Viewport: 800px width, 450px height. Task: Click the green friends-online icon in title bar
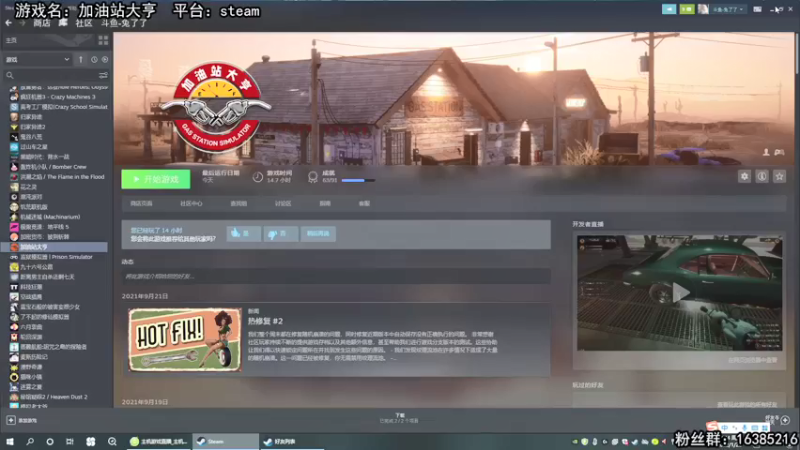tap(687, 9)
